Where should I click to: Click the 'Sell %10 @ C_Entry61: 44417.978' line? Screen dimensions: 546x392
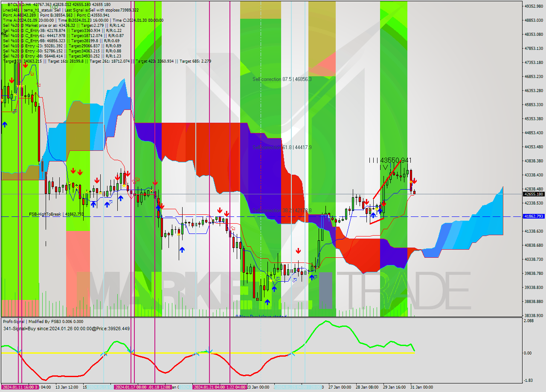tap(63, 35)
